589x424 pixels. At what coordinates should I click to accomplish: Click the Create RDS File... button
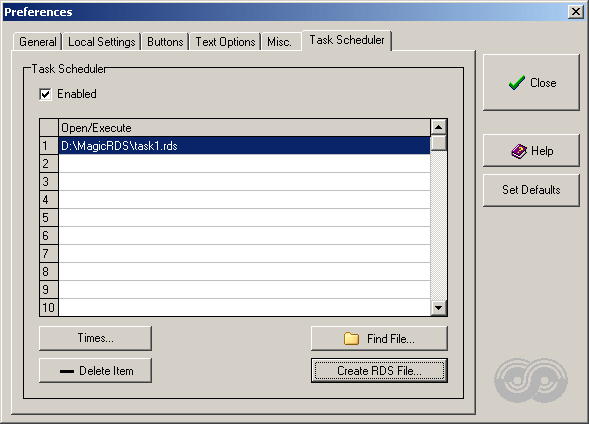tap(379, 371)
